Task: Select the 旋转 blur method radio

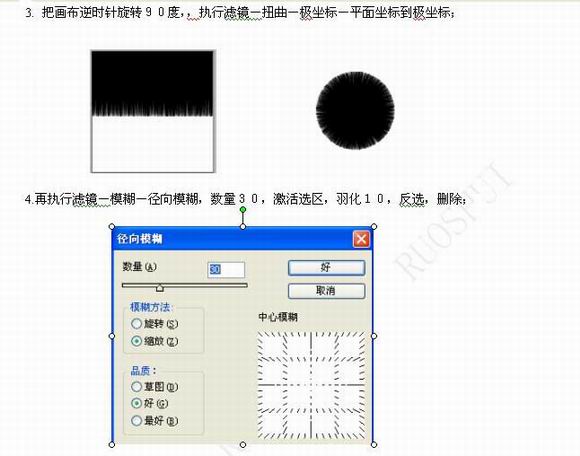Action: click(136, 324)
